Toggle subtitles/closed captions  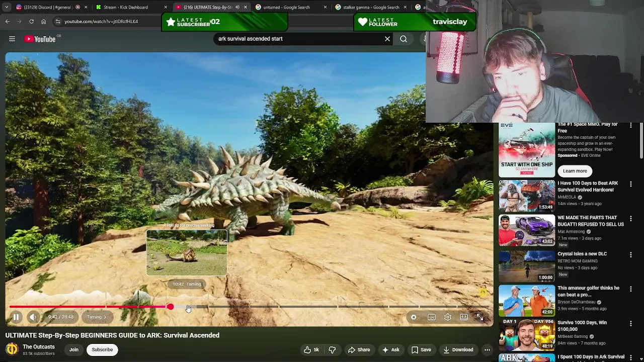point(432,317)
